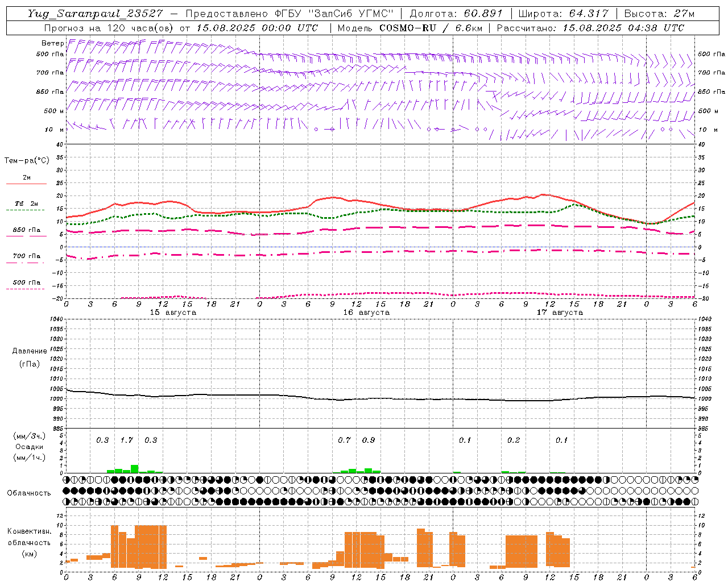Click the black pressure curve

click(381, 398)
